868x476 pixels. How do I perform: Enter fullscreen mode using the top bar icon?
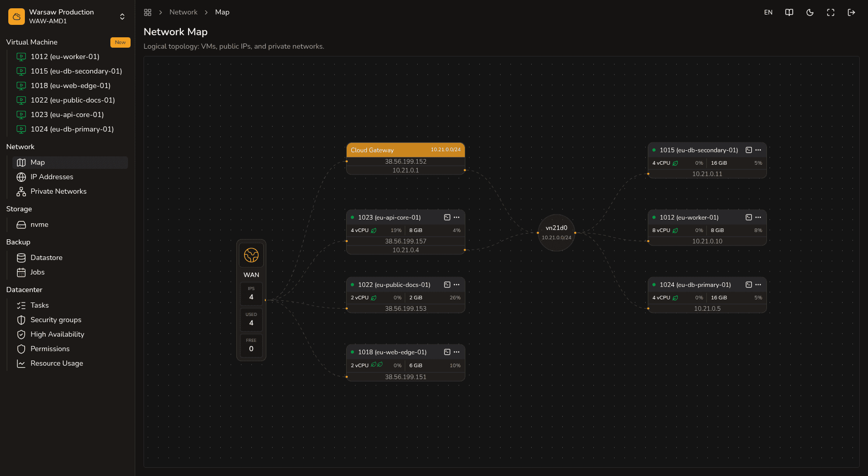[x=831, y=12]
